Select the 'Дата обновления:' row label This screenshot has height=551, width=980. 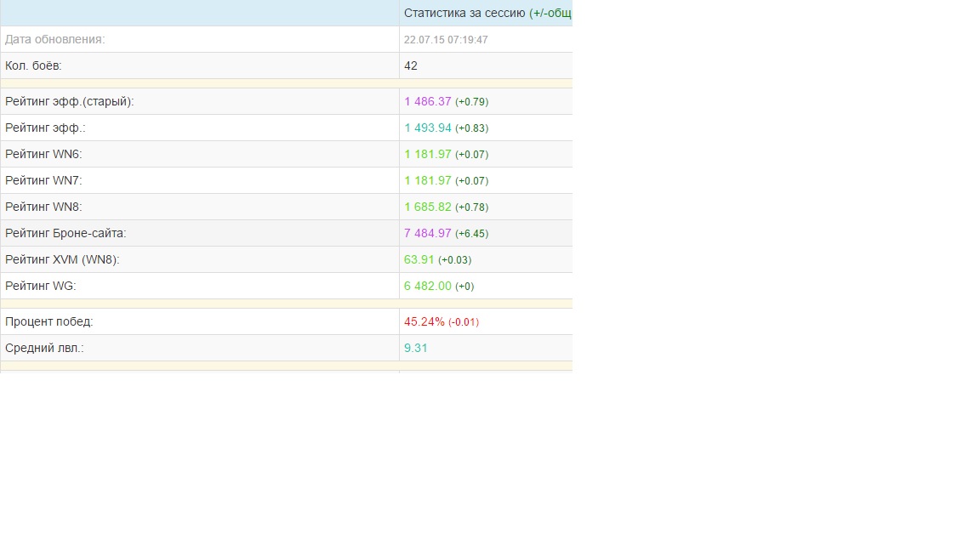point(55,39)
